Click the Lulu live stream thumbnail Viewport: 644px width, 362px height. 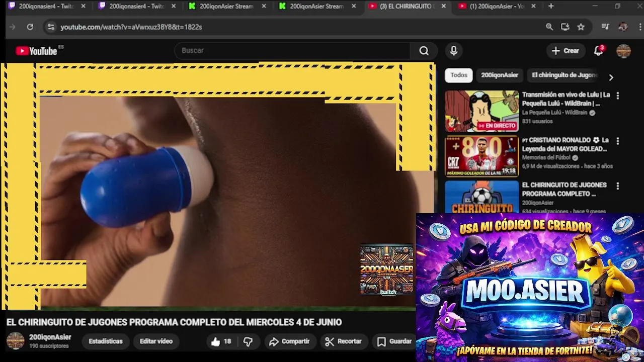pyautogui.click(x=481, y=111)
